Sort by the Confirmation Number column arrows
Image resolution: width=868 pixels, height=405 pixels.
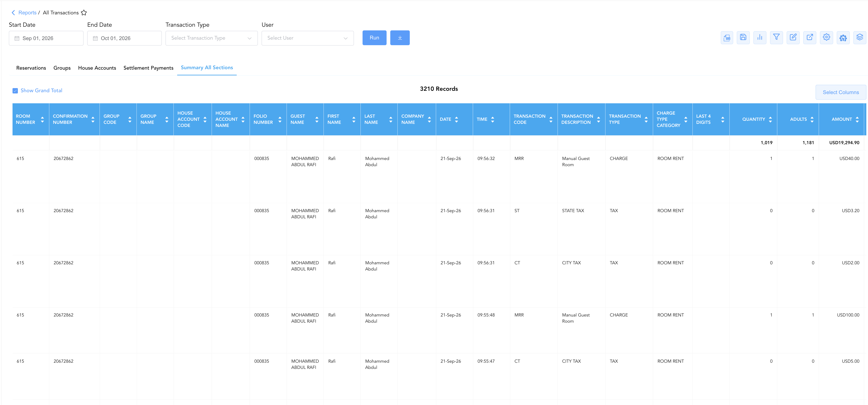[93, 119]
